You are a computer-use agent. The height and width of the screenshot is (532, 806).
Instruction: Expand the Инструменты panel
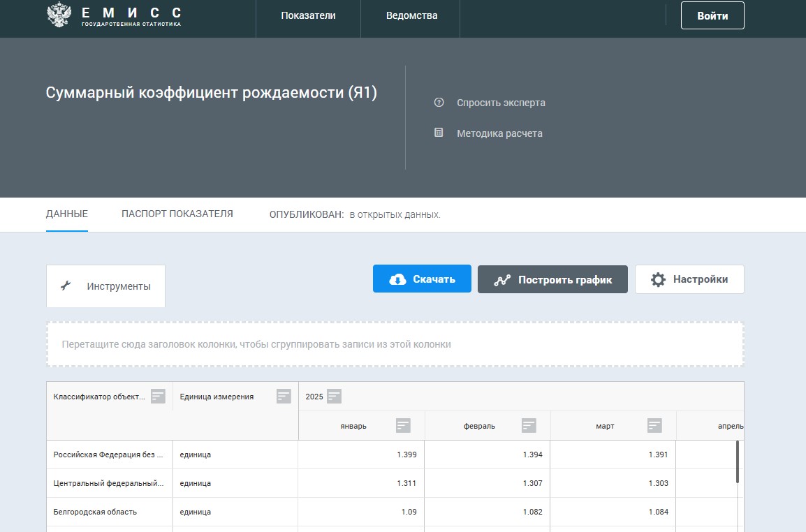pyautogui.click(x=106, y=286)
